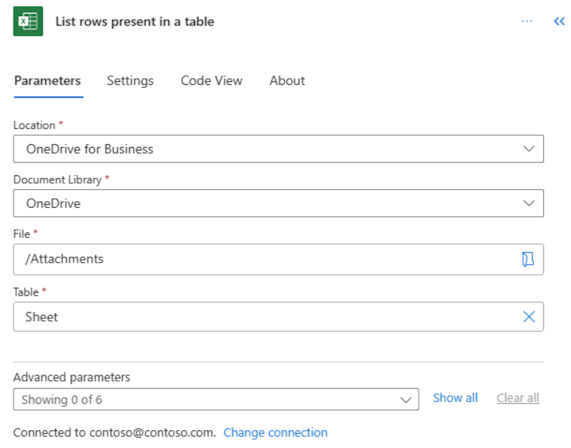Clear the Table value with X icon
571x448 pixels.
click(x=529, y=317)
